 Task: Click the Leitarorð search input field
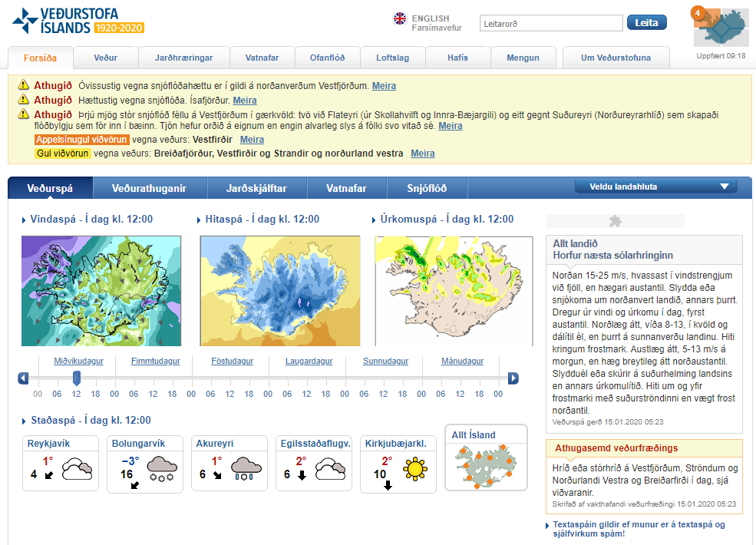550,23
